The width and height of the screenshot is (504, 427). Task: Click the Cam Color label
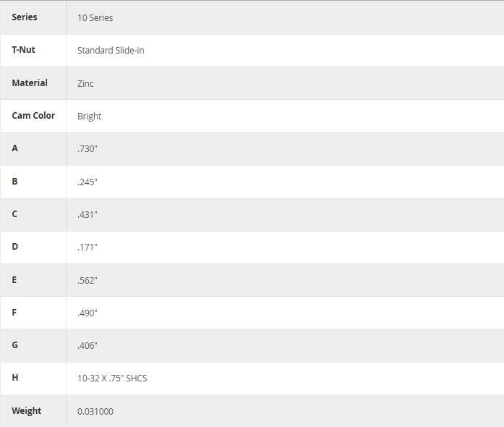33,116
